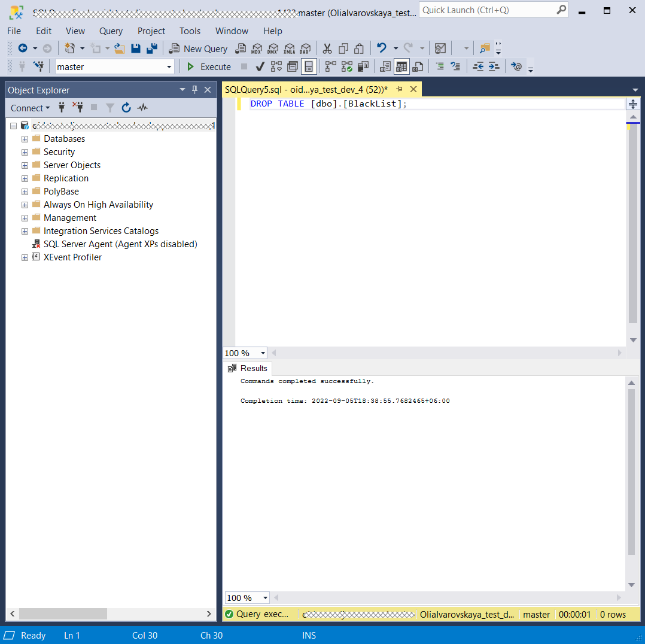The image size is (645, 644).
Task: Click the Undo arrow icon
Action: [382, 48]
